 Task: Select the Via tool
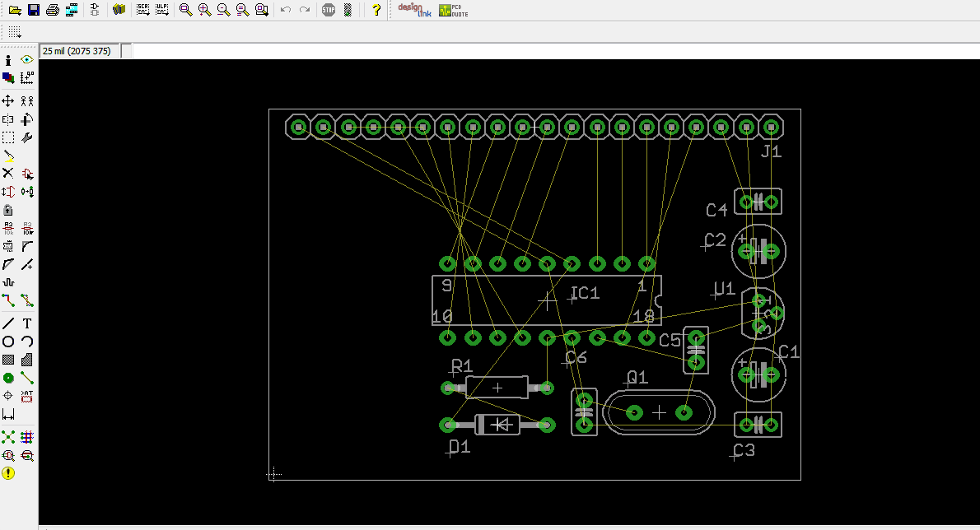pyautogui.click(x=8, y=378)
